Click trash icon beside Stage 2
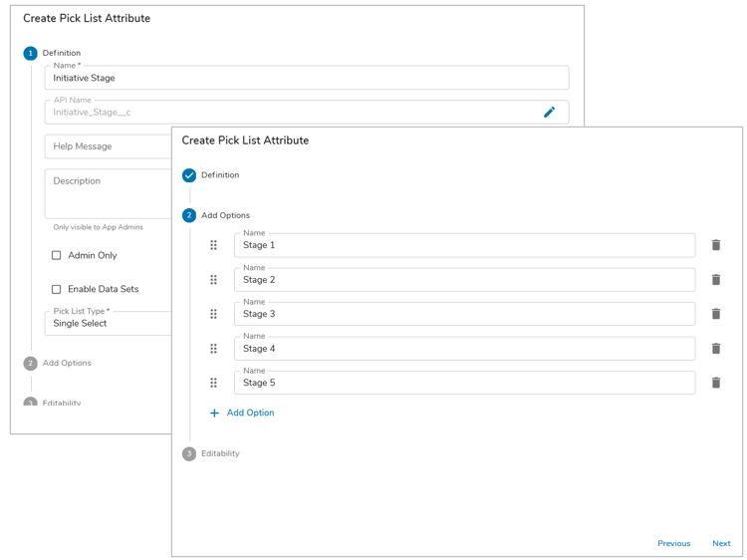The width and height of the screenshot is (747, 560). (715, 280)
